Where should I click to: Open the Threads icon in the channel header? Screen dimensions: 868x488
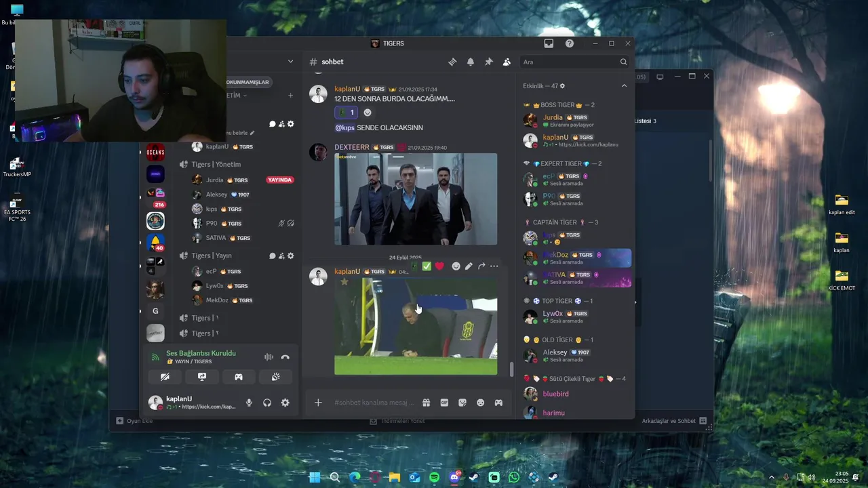[x=452, y=62]
